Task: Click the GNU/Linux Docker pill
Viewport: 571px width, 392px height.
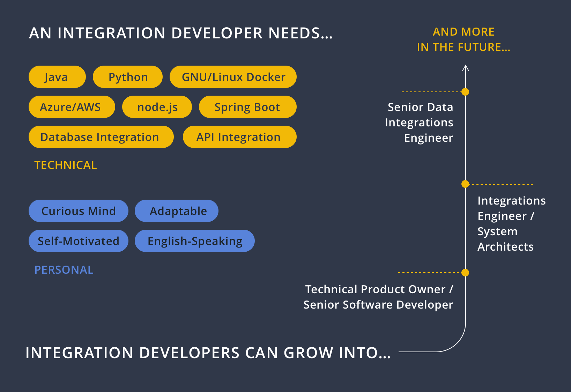Action: tap(233, 77)
